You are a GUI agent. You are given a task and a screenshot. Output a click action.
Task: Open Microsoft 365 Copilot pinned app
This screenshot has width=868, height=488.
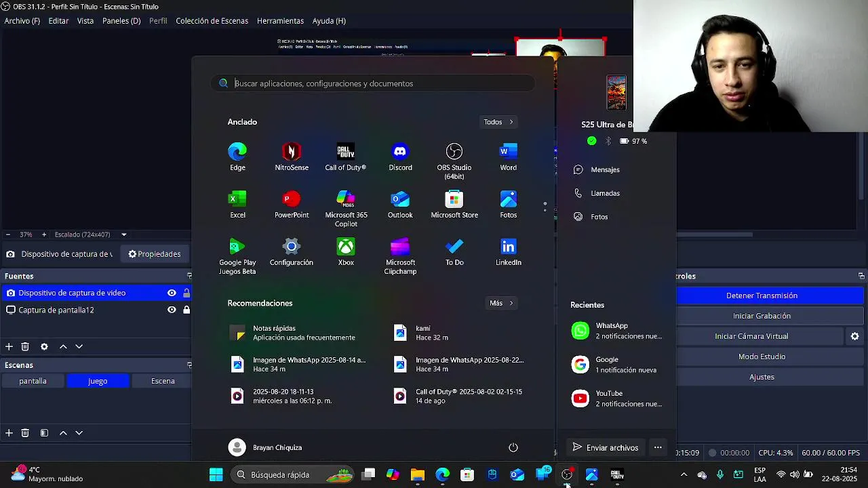point(346,209)
